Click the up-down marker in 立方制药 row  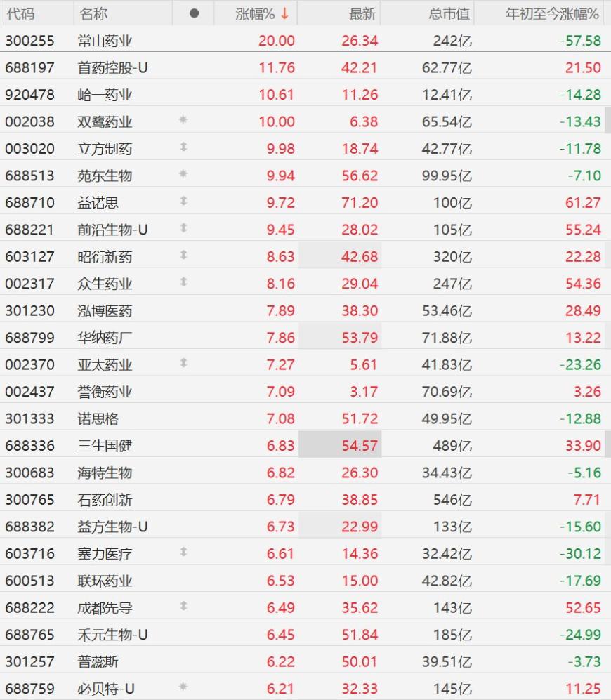[x=183, y=147]
